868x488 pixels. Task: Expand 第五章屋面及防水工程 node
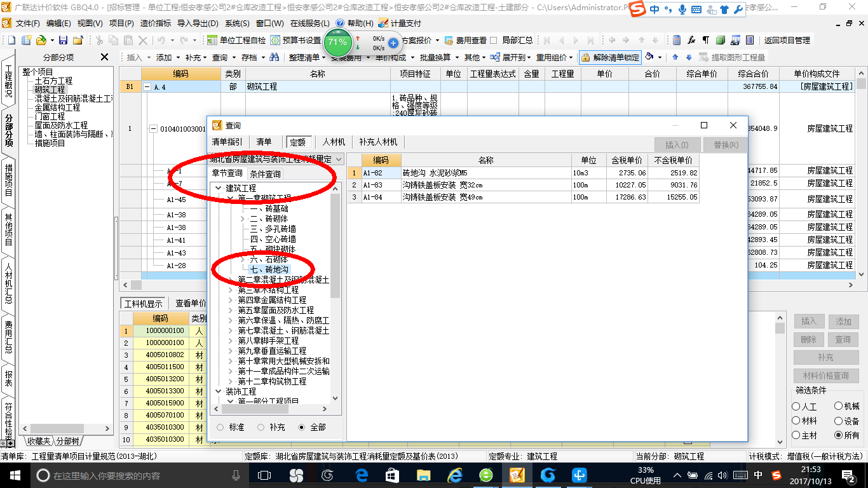coord(231,310)
